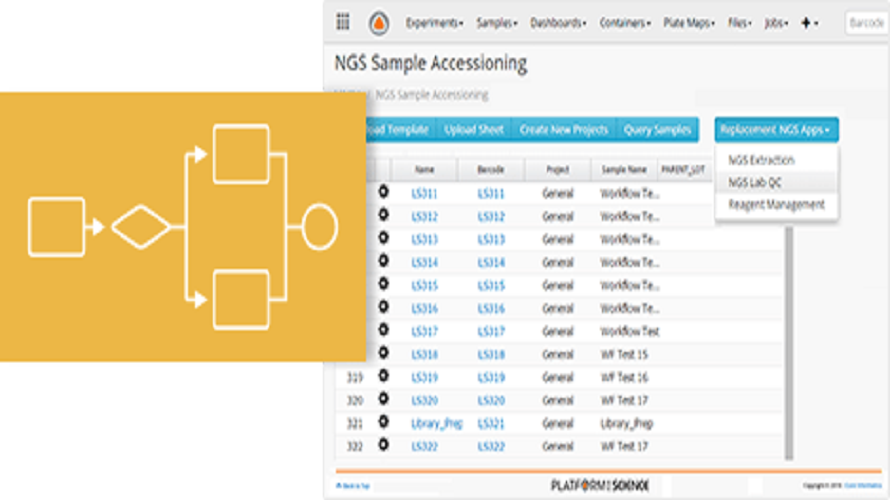Click the Query Samples button
The image size is (890, 500).
pyautogui.click(x=657, y=129)
